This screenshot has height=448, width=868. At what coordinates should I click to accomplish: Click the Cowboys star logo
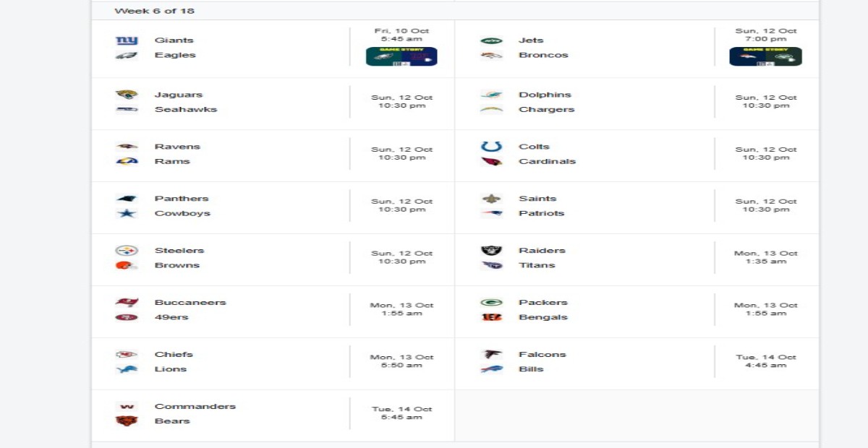click(x=127, y=213)
